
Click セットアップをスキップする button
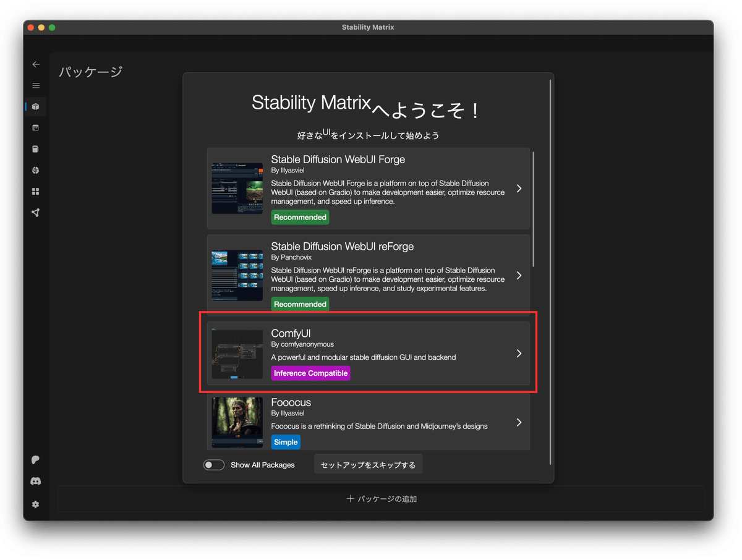369,464
